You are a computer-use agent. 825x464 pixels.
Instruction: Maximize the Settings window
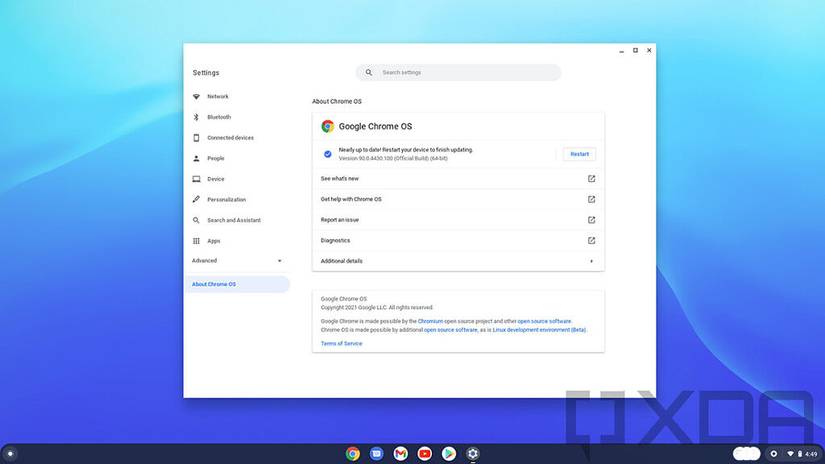click(x=635, y=51)
